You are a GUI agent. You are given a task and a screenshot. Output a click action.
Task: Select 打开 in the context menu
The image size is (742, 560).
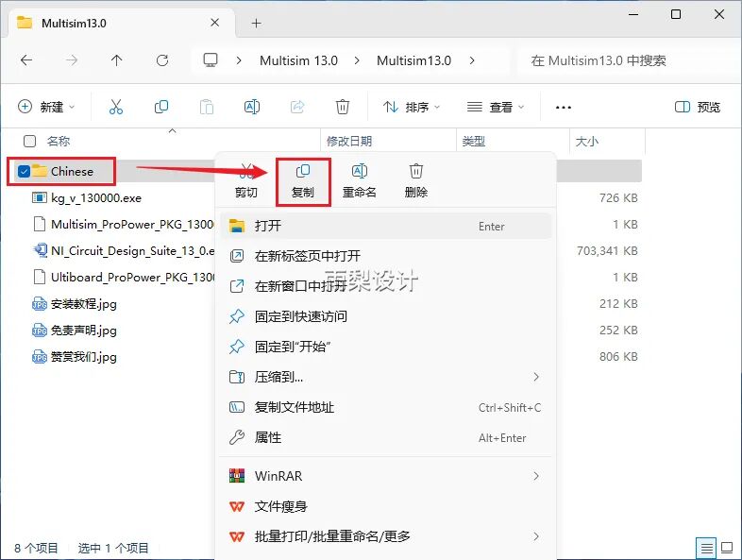(x=386, y=226)
